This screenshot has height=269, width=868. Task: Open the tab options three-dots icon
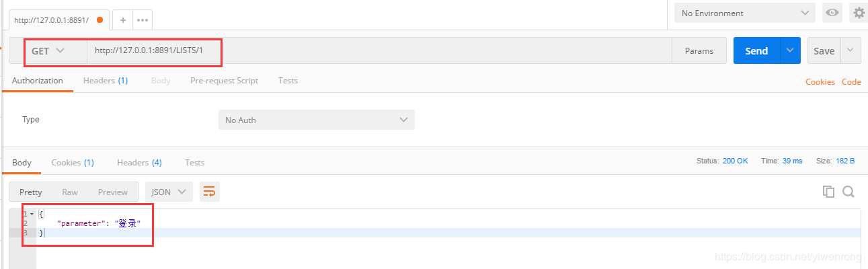pos(142,20)
